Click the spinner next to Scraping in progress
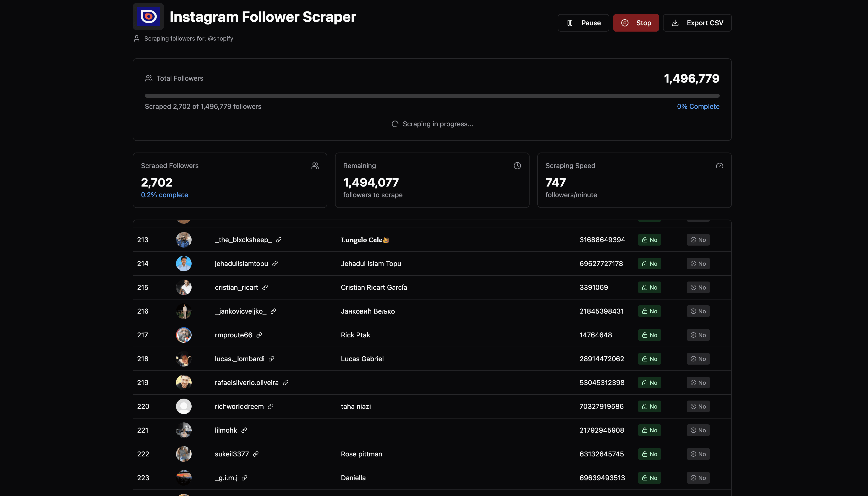868x496 pixels. tap(395, 124)
